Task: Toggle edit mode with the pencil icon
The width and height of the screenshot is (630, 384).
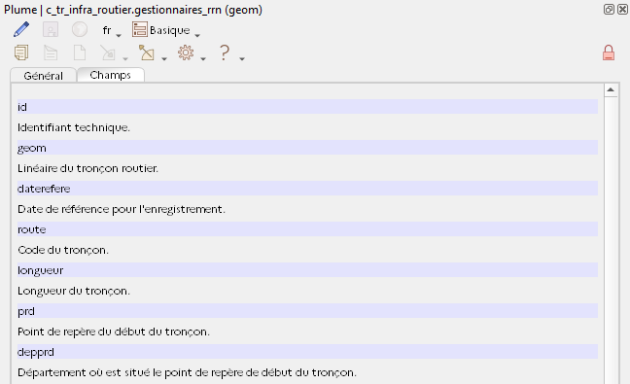Action: 21,29
